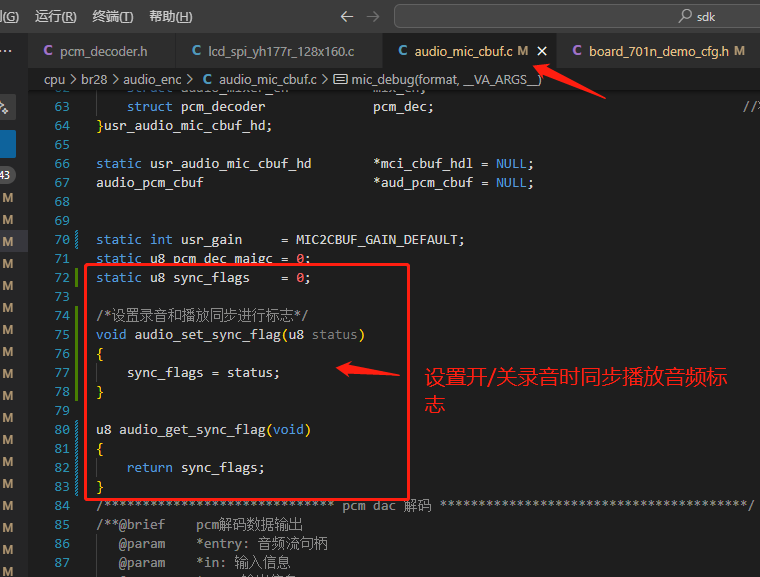
Task: Go back with the left arrow
Action: click(347, 16)
